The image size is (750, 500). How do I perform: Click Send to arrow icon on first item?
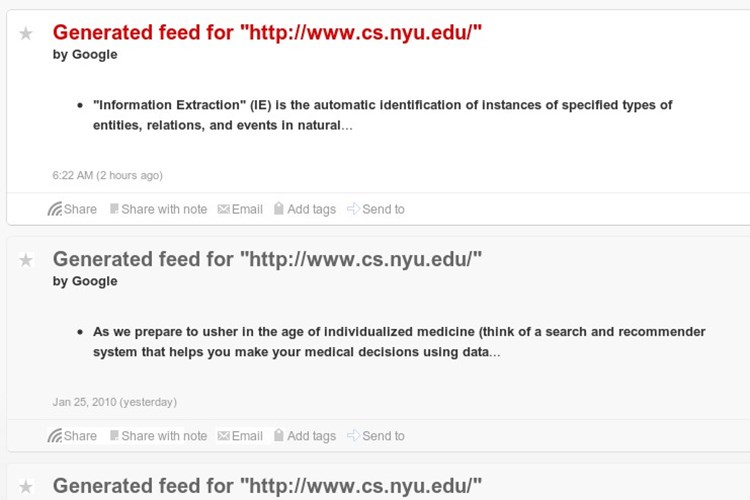(x=353, y=209)
